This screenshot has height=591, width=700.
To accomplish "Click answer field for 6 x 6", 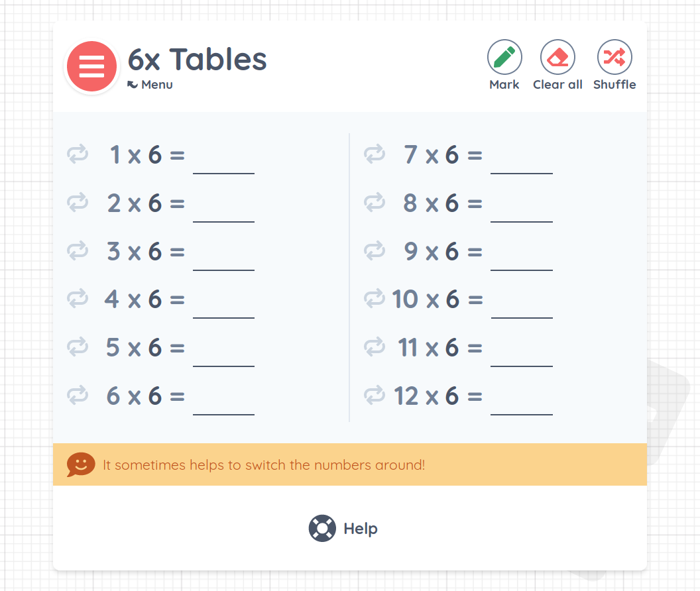I will pyautogui.click(x=223, y=400).
